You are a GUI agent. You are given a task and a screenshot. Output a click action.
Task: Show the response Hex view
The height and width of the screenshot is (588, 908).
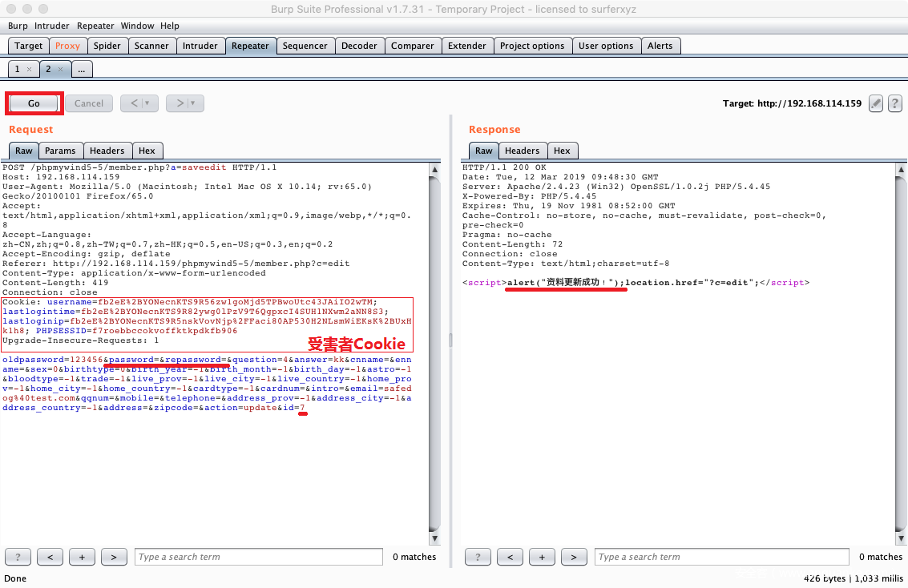[563, 151]
